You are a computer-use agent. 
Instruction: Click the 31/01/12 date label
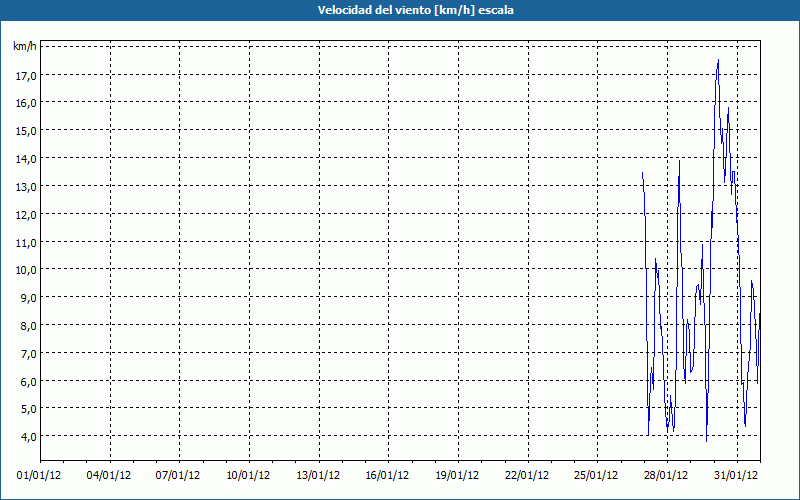(736, 476)
